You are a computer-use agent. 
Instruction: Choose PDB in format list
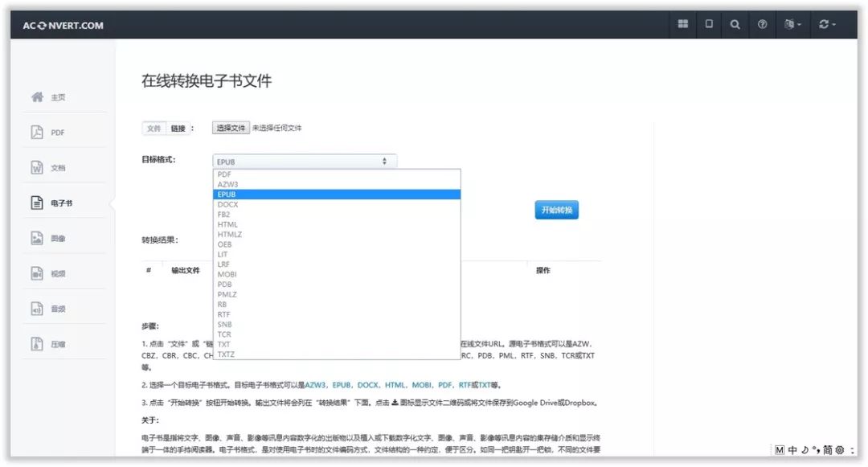[337, 284]
